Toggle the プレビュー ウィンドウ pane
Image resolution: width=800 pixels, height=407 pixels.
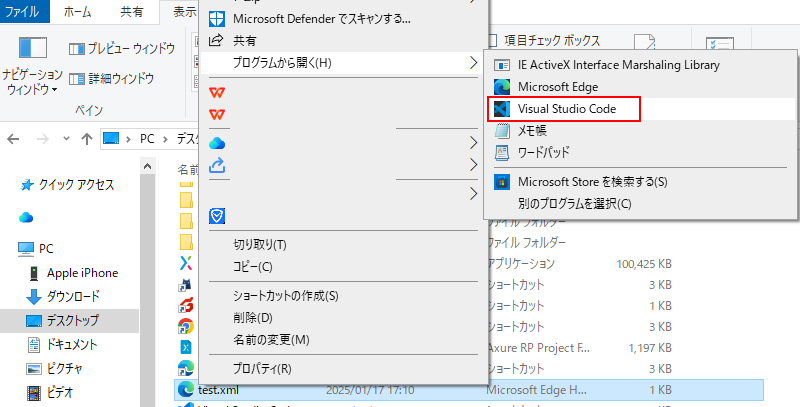tap(121, 48)
